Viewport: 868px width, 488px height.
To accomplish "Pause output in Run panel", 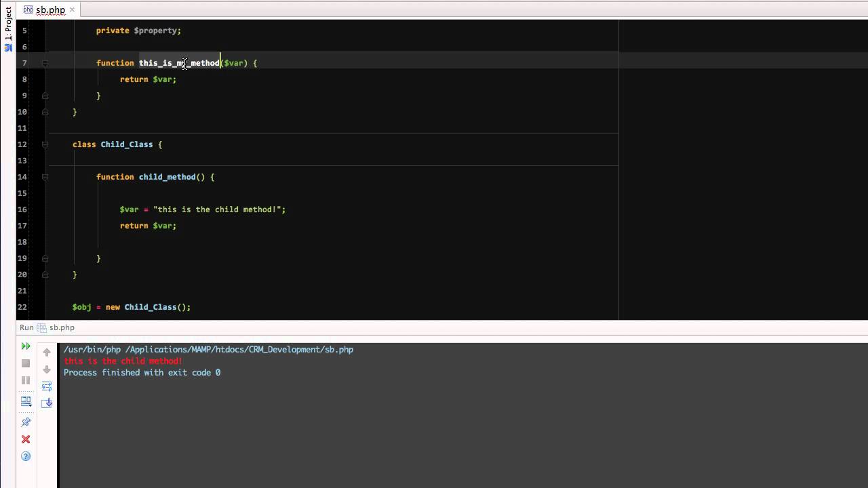I will coord(26,380).
